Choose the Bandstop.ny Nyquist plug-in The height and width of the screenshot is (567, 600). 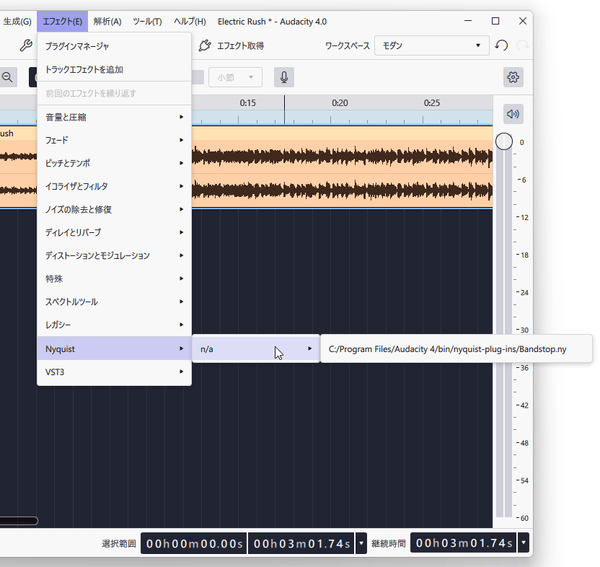(456, 349)
